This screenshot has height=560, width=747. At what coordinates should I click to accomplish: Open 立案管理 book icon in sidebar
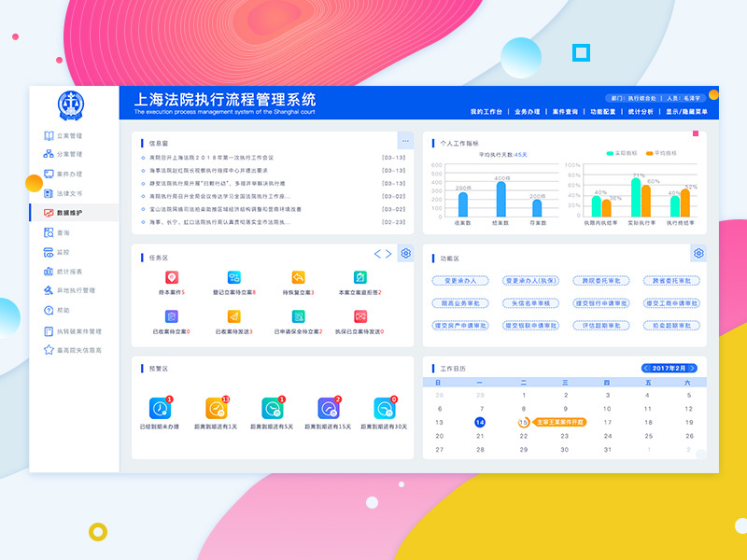[49, 135]
